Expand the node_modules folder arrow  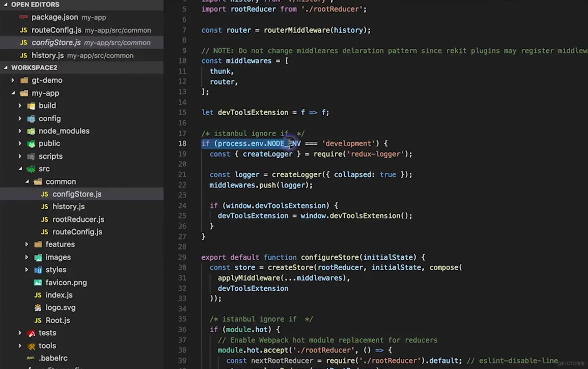tap(20, 131)
